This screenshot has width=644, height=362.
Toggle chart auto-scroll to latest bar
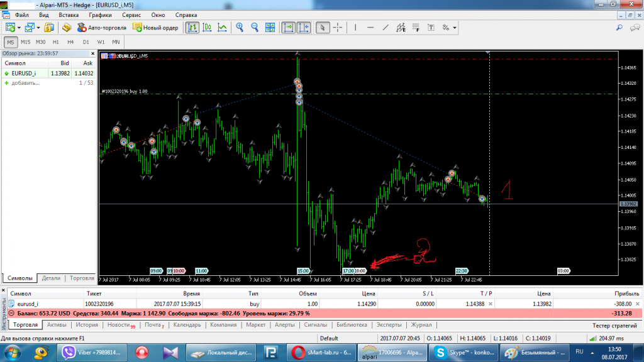coord(288,28)
